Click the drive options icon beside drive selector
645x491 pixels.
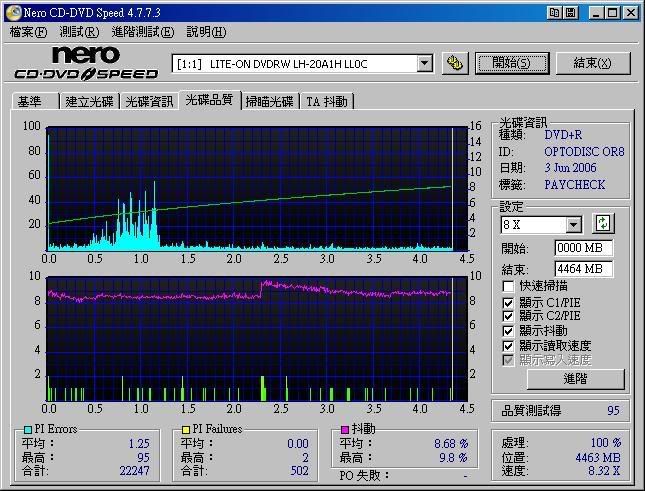[x=455, y=63]
